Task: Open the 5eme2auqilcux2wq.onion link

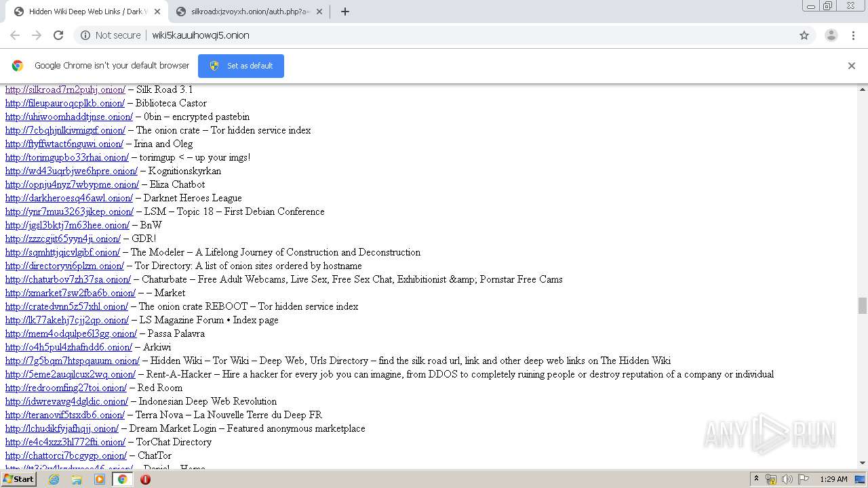Action: click(71, 374)
